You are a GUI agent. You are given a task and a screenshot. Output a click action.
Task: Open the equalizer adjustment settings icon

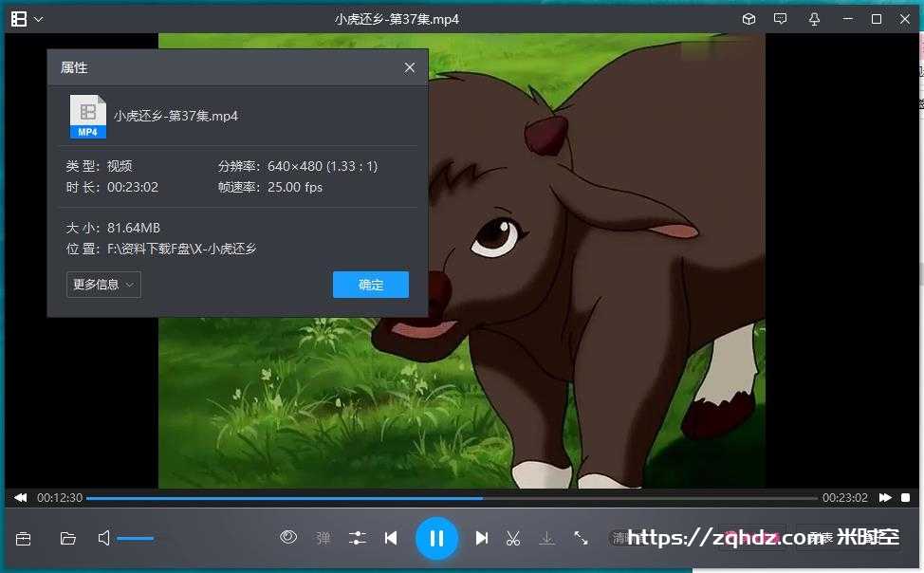click(357, 538)
